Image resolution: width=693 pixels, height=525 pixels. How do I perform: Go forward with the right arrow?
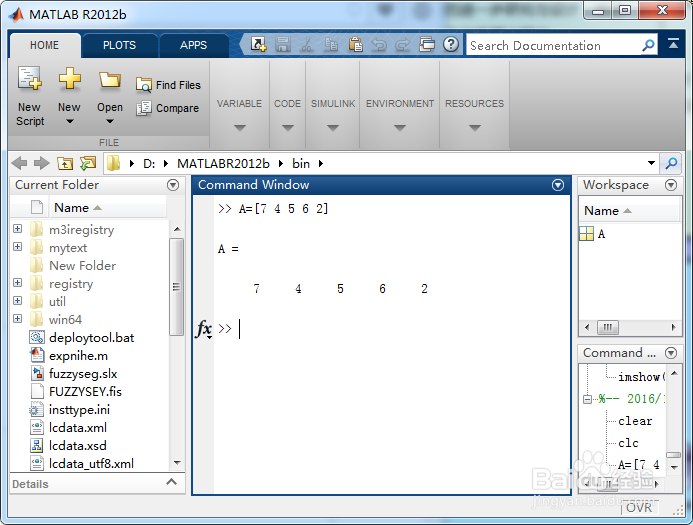42,163
